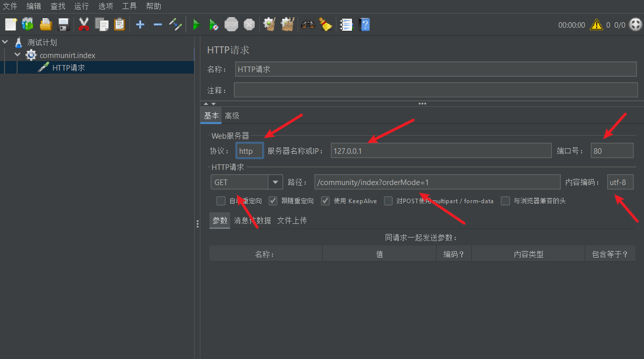Open the 选项 menu
Viewport: 644px width, 359px height.
pos(106,6)
